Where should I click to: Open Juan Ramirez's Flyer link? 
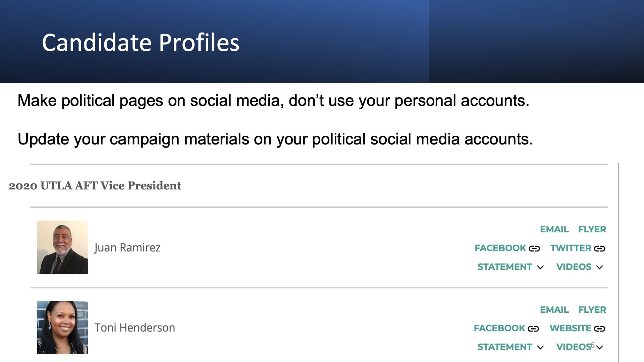592,229
